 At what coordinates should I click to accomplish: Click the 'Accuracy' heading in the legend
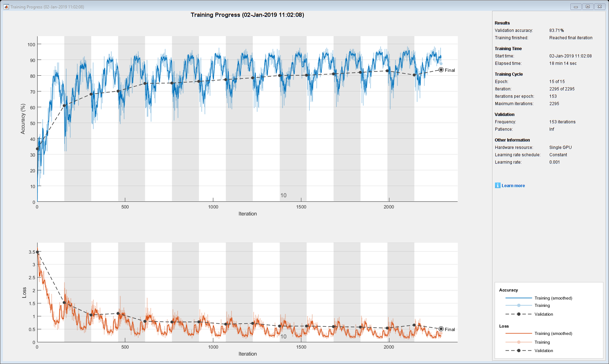coord(509,290)
